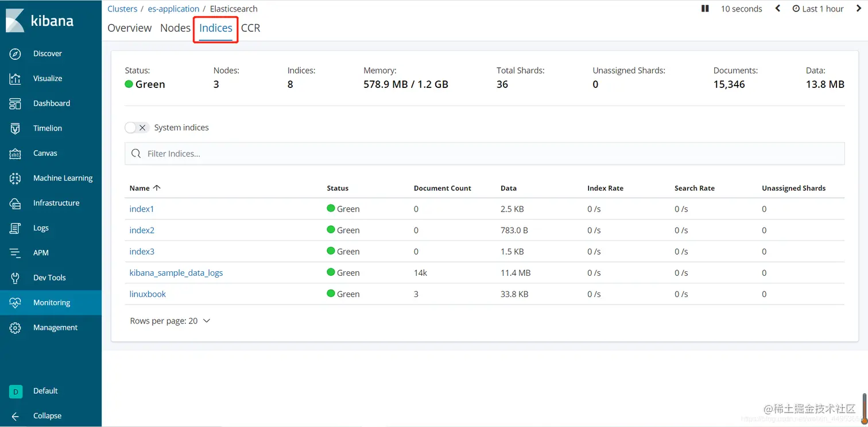Image resolution: width=868 pixels, height=427 pixels.
Task: Click the search magnifier icon
Action: pyautogui.click(x=136, y=153)
